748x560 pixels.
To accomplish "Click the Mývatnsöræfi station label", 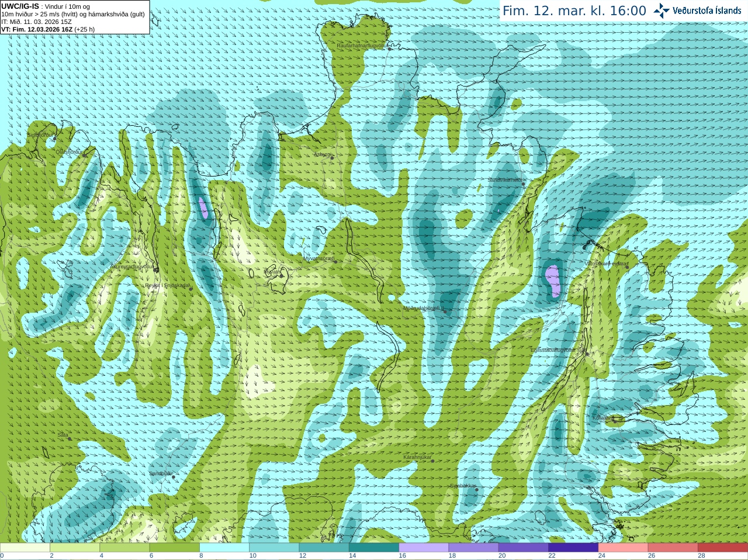I will point(318,258).
